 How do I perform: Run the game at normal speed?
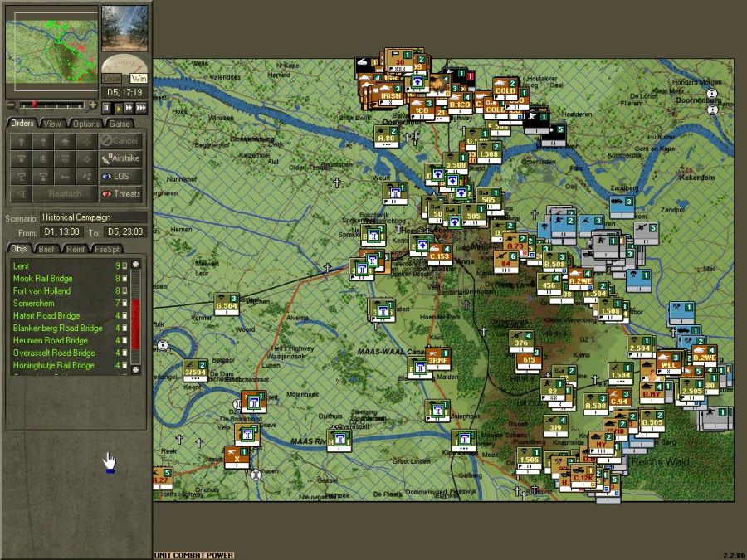point(118,108)
